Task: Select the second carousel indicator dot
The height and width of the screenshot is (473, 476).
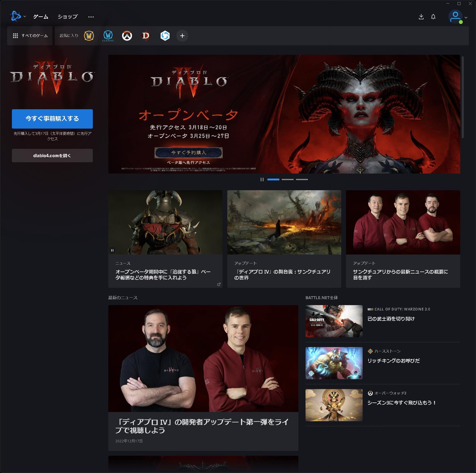Action: click(288, 179)
